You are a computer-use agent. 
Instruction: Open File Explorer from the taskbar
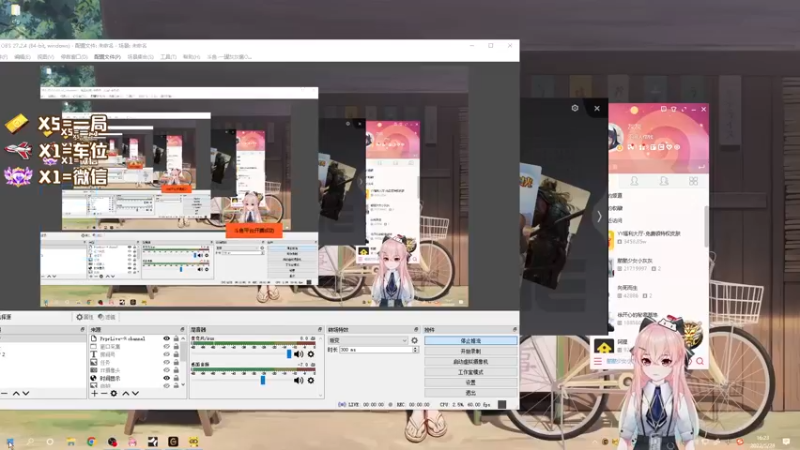click(71, 441)
